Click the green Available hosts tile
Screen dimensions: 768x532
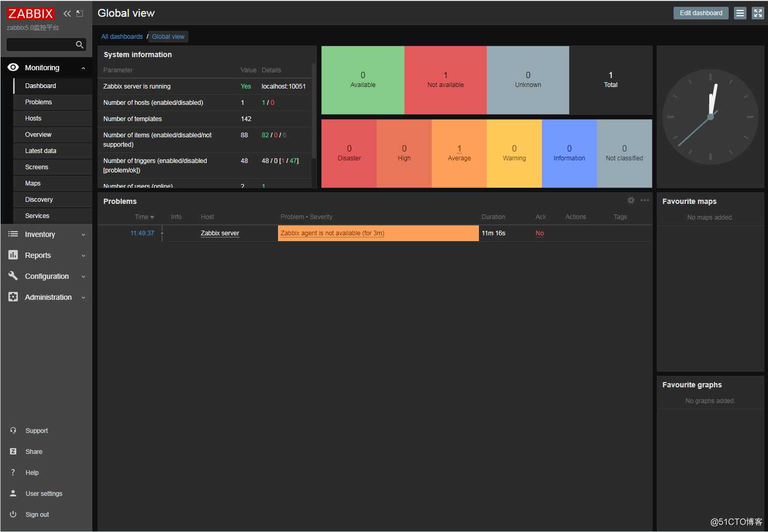tap(363, 80)
